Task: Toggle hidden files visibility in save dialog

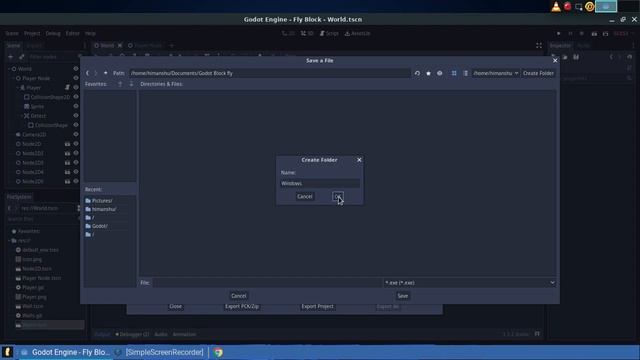Action: [440, 73]
